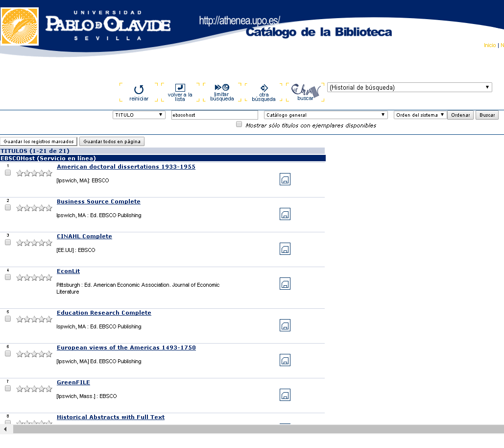Click the search text field containing ebscohost
The height and width of the screenshot is (448, 504).
pyautogui.click(x=215, y=115)
